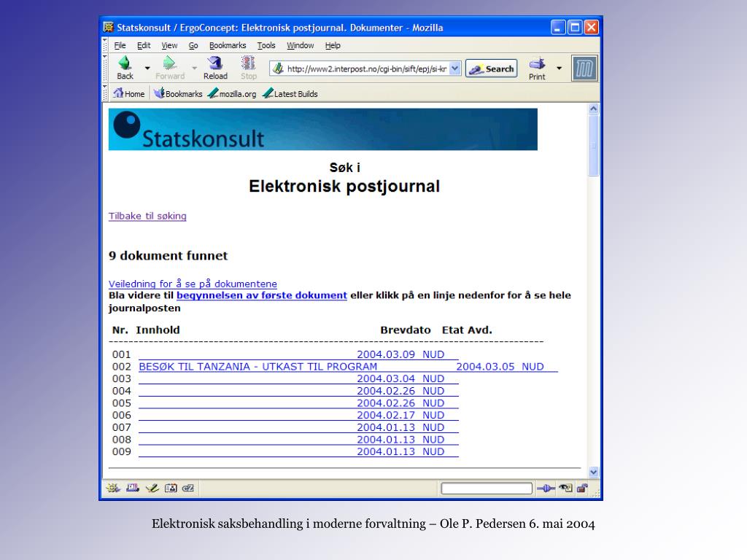Click the vertical scrollbar thumb
The width and height of the screenshot is (747, 560).
click(x=594, y=145)
